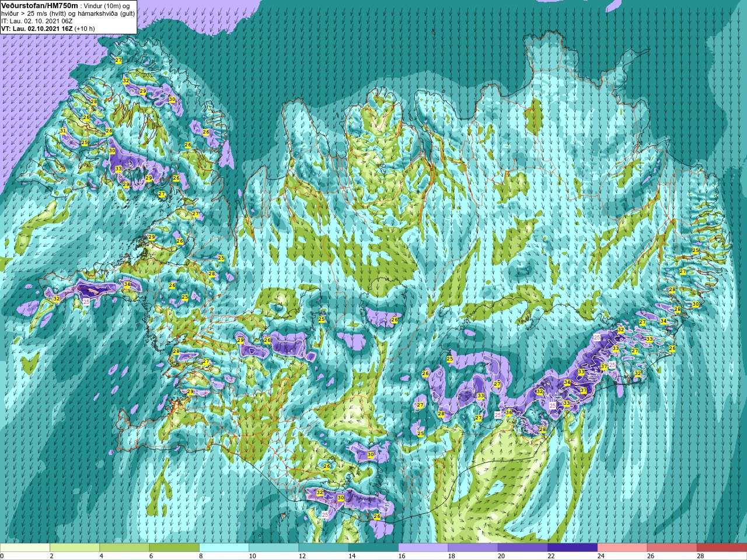Viewport: 747px width, 560px height.
Task: Click the legend scale tick label 8
Action: [x=200, y=556]
